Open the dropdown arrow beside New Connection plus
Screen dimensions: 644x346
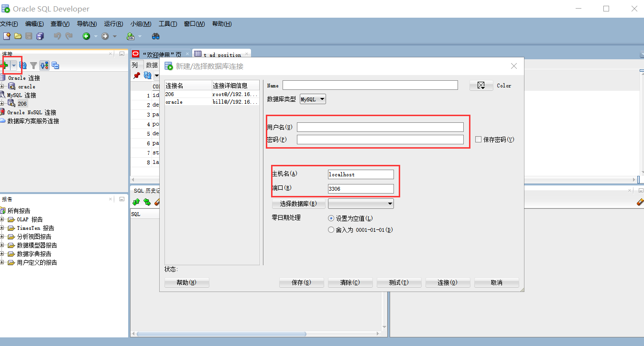pyautogui.click(x=14, y=65)
